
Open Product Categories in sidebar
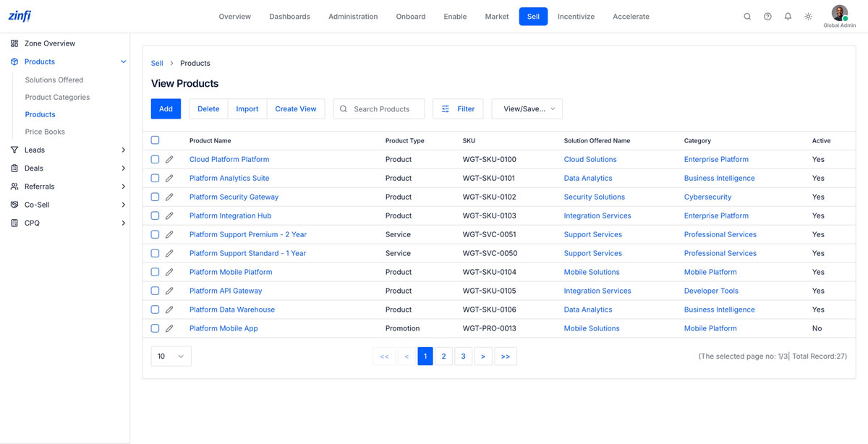click(x=57, y=97)
